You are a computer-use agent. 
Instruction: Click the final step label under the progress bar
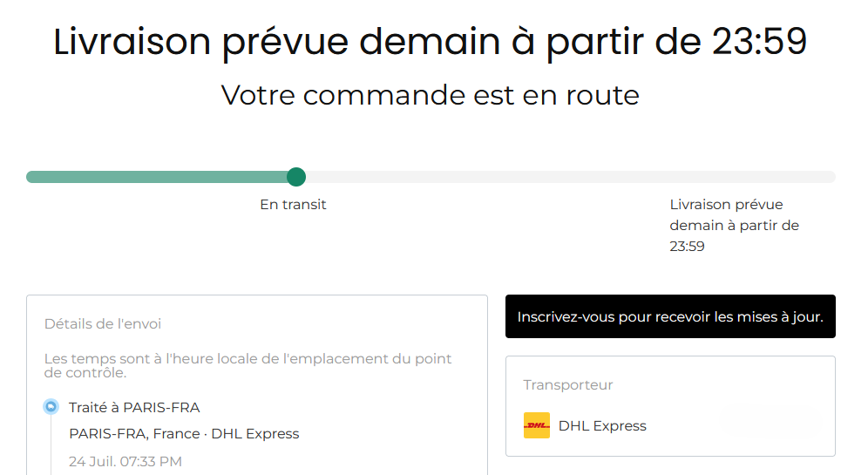(x=734, y=226)
